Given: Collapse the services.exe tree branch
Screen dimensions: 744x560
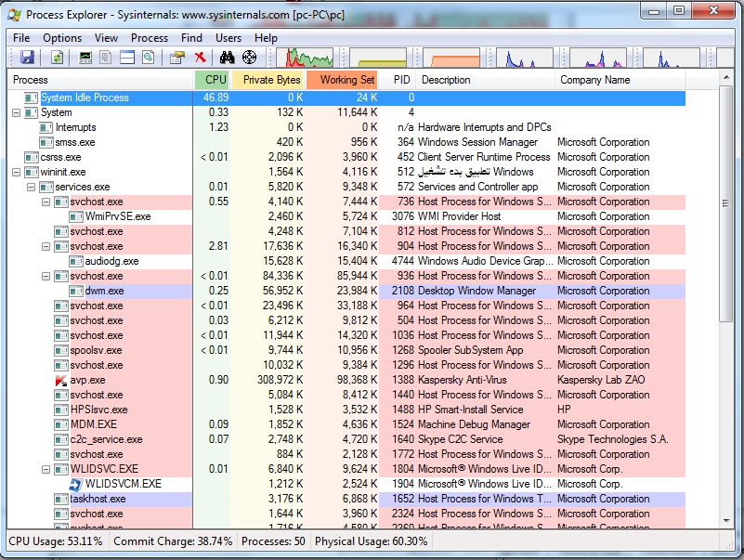Looking at the screenshot, I should 32,187.
